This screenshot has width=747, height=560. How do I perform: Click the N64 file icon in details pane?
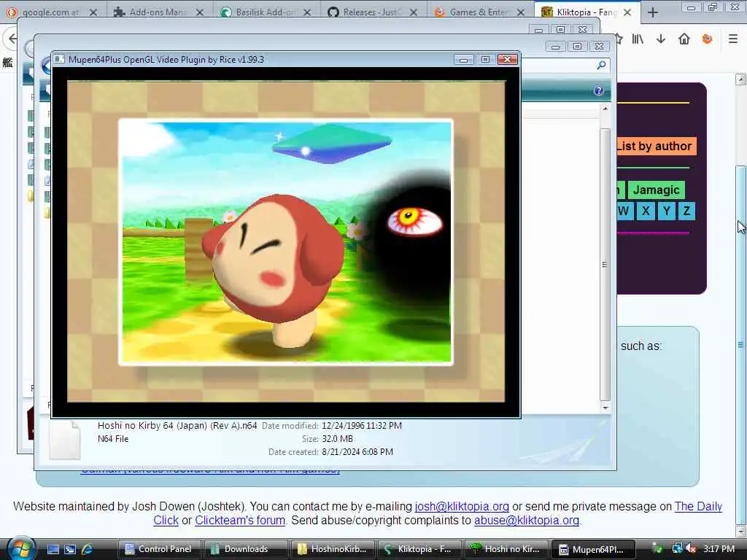[x=64, y=439]
